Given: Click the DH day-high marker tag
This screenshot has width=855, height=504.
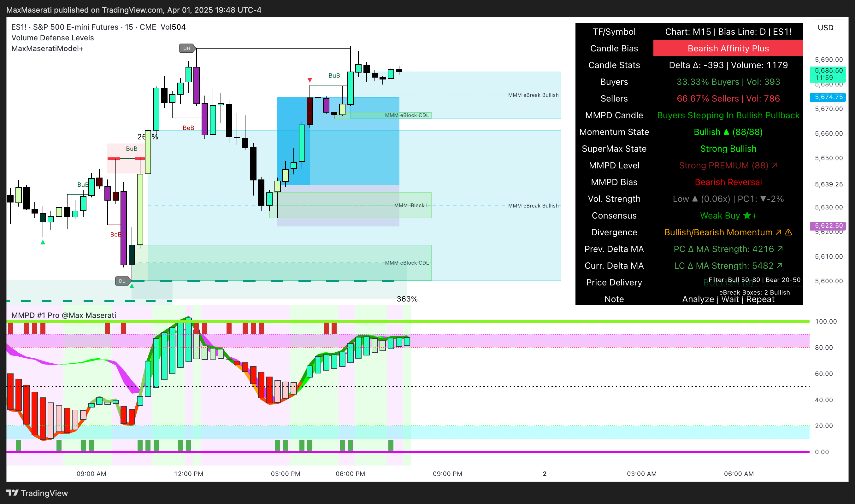Looking at the screenshot, I should pyautogui.click(x=187, y=48).
